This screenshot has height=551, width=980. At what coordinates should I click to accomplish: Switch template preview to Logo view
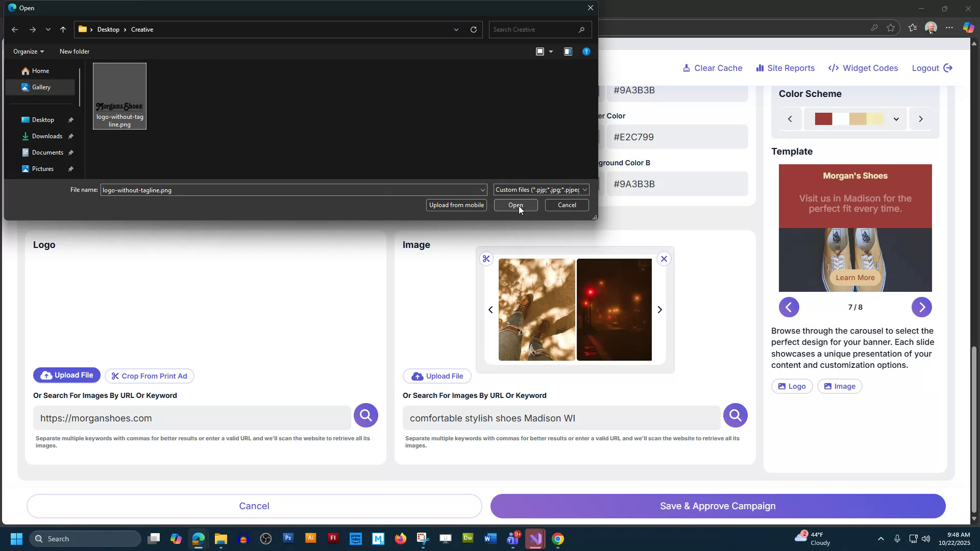pos(791,386)
